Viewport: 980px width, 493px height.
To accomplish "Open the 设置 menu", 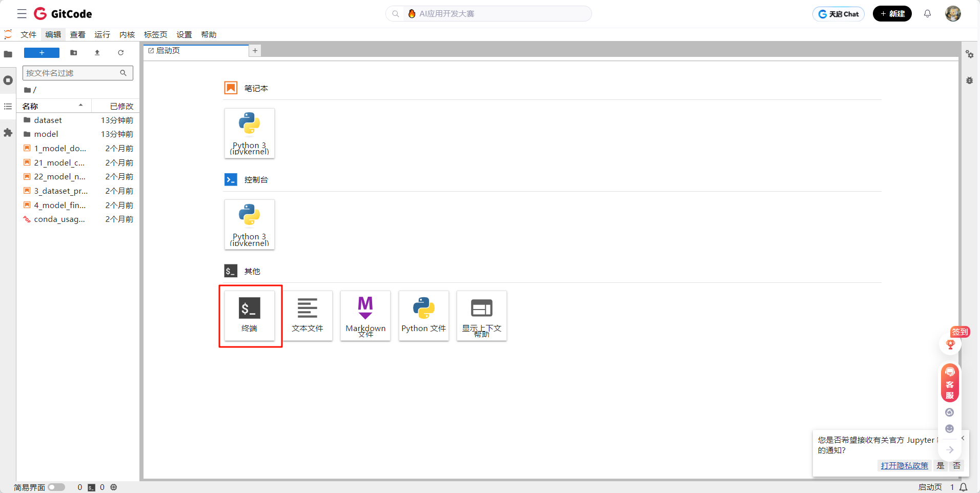I will pos(184,35).
